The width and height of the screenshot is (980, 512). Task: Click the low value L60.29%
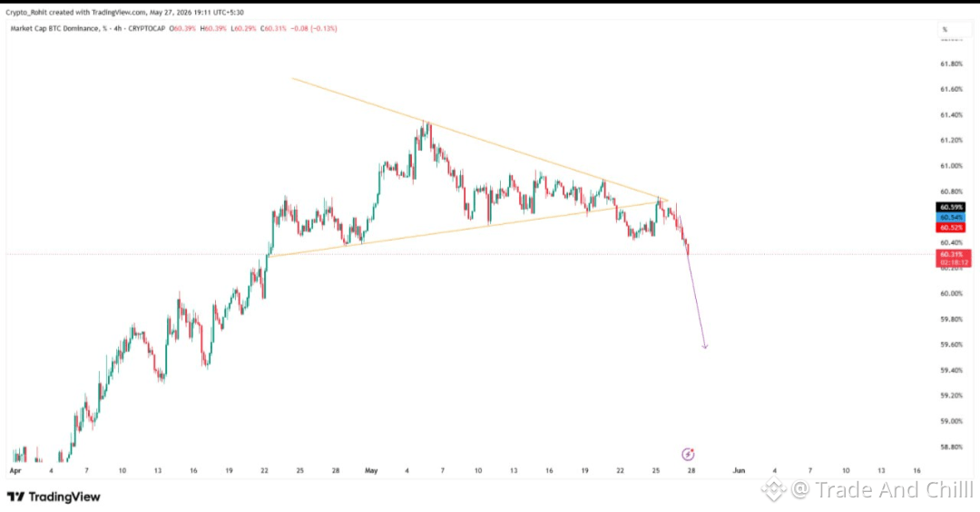243,29
